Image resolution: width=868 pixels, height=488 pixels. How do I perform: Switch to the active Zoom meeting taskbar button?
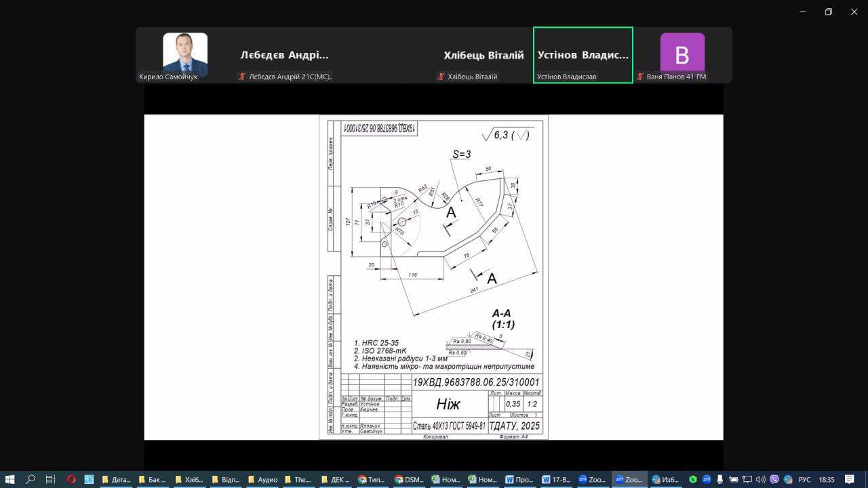(x=628, y=479)
